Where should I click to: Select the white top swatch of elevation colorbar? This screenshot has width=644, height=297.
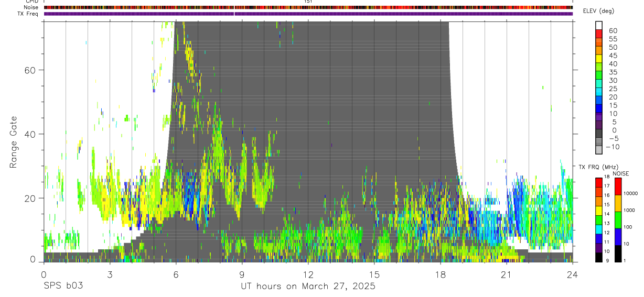pos(599,25)
